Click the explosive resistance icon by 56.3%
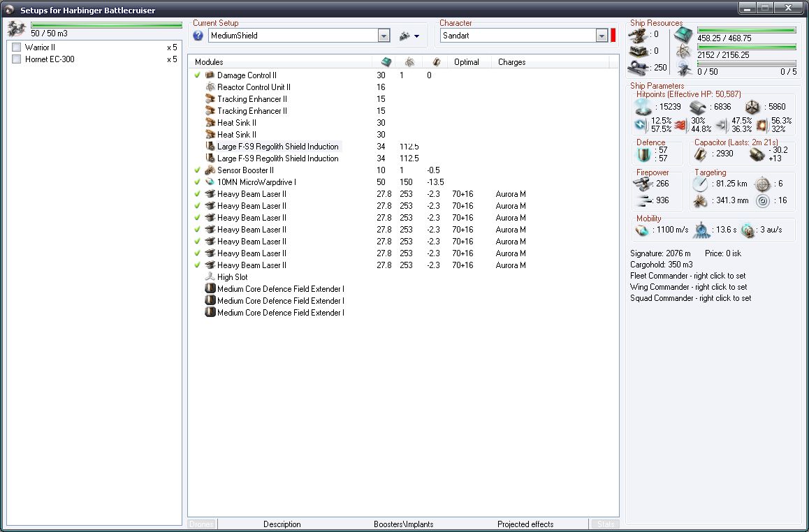Image resolution: width=809 pixels, height=532 pixels. (x=761, y=125)
